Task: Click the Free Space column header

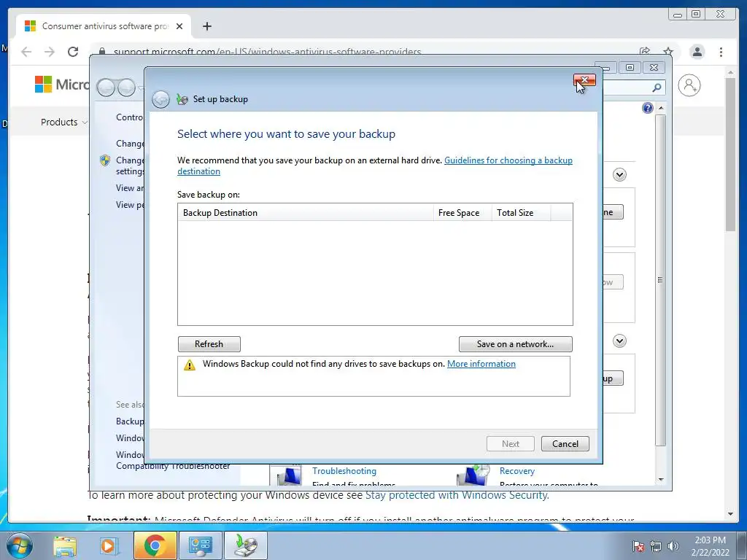Action: click(x=462, y=212)
